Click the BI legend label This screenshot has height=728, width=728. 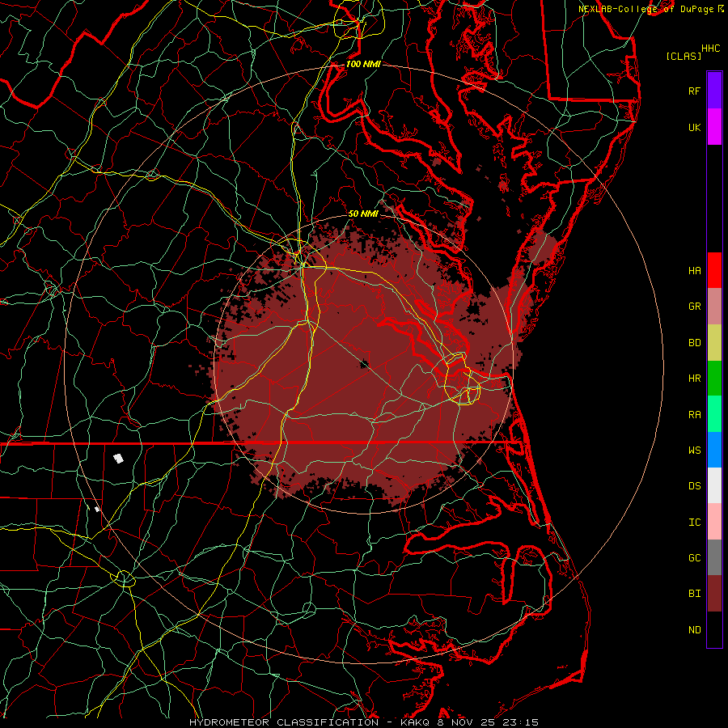click(x=694, y=594)
